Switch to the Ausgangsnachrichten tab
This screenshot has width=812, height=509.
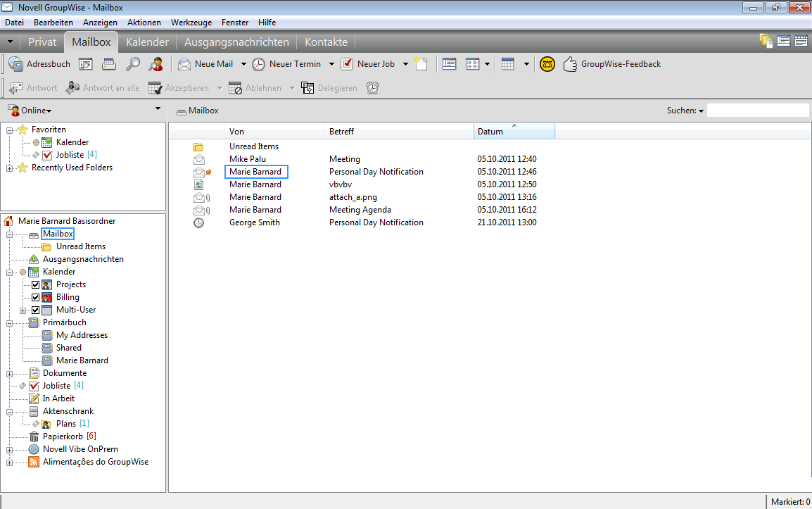pyautogui.click(x=236, y=42)
